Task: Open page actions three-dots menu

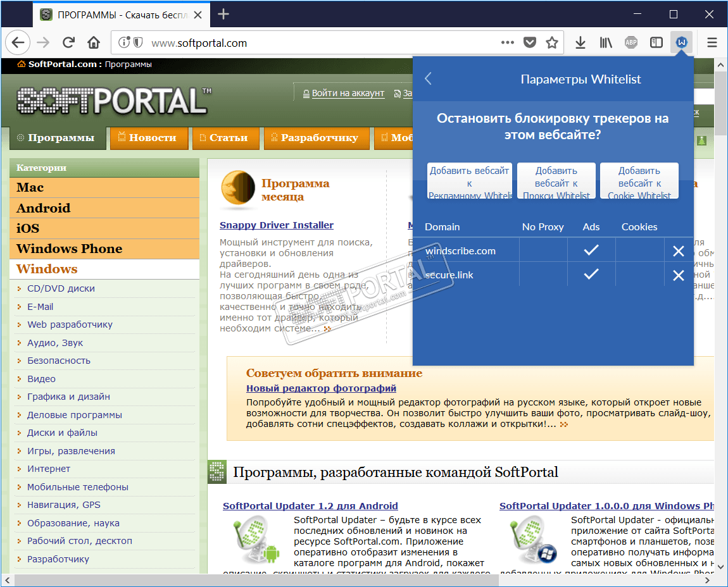Action: [x=508, y=42]
